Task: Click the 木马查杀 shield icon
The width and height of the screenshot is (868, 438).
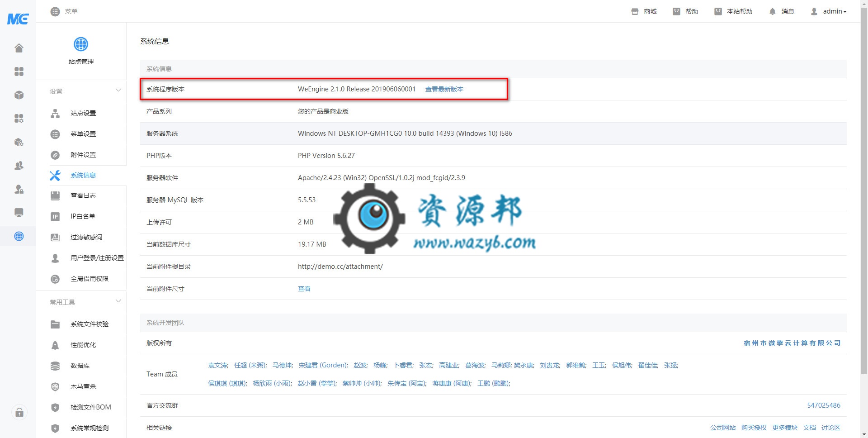Action: click(x=55, y=386)
